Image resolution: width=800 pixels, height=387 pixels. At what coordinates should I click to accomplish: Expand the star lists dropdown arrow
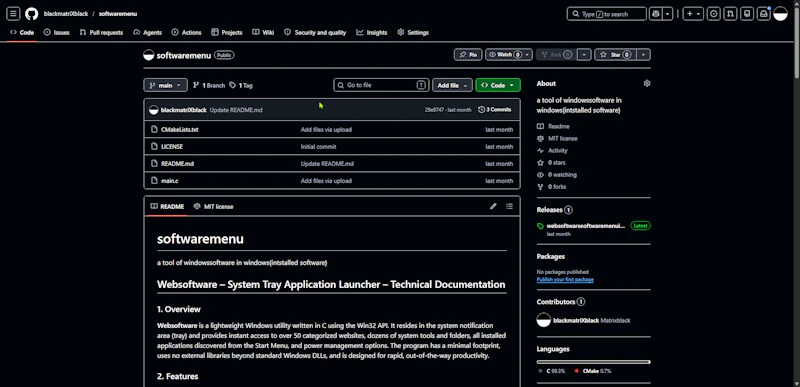tap(644, 55)
